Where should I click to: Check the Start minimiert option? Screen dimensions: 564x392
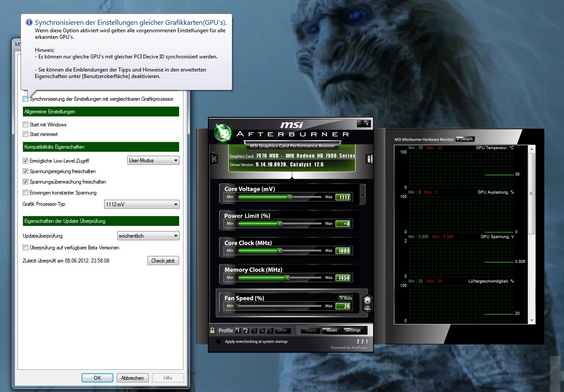[25, 134]
